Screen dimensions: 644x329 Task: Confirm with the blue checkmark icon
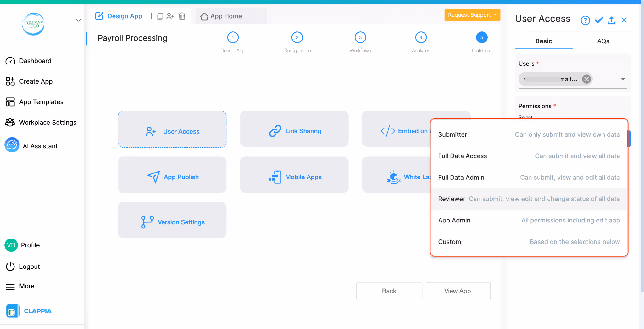point(598,20)
